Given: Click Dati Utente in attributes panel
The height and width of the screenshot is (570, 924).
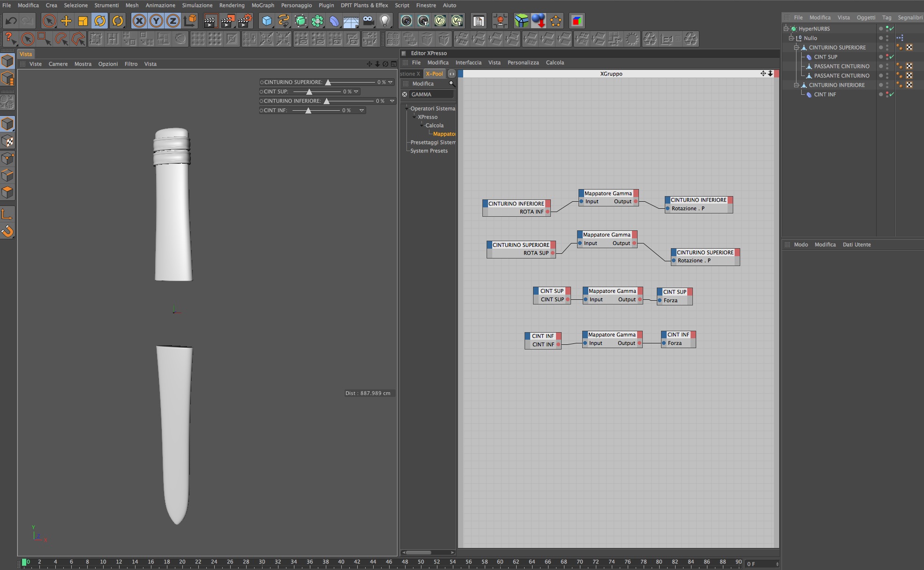Looking at the screenshot, I should point(856,244).
